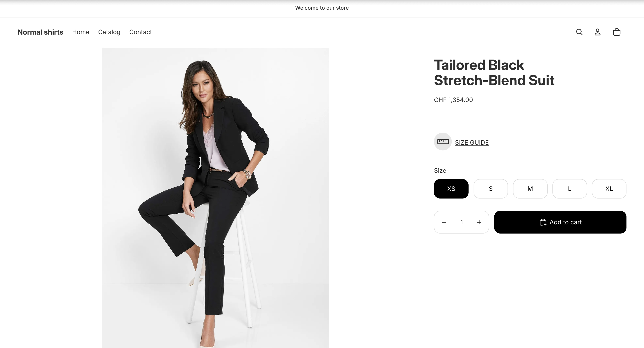Open the shopping cart bag icon
This screenshot has width=644, height=348.
click(x=617, y=32)
